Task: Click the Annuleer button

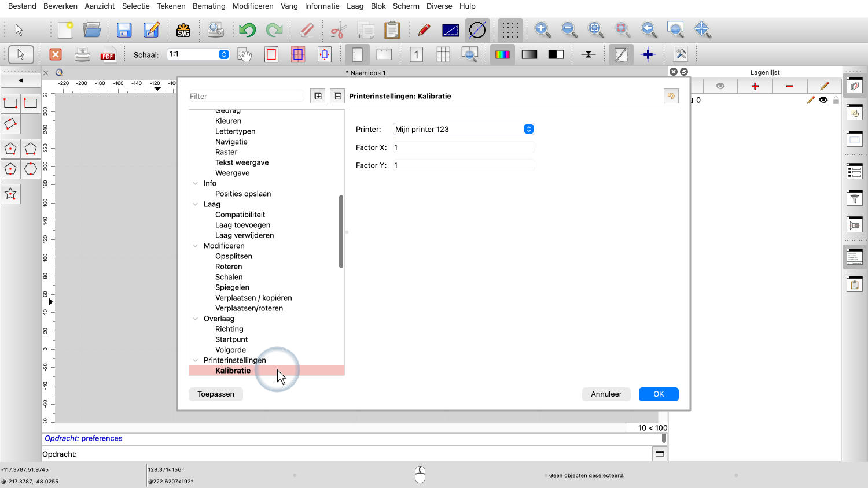Action: pyautogui.click(x=606, y=394)
